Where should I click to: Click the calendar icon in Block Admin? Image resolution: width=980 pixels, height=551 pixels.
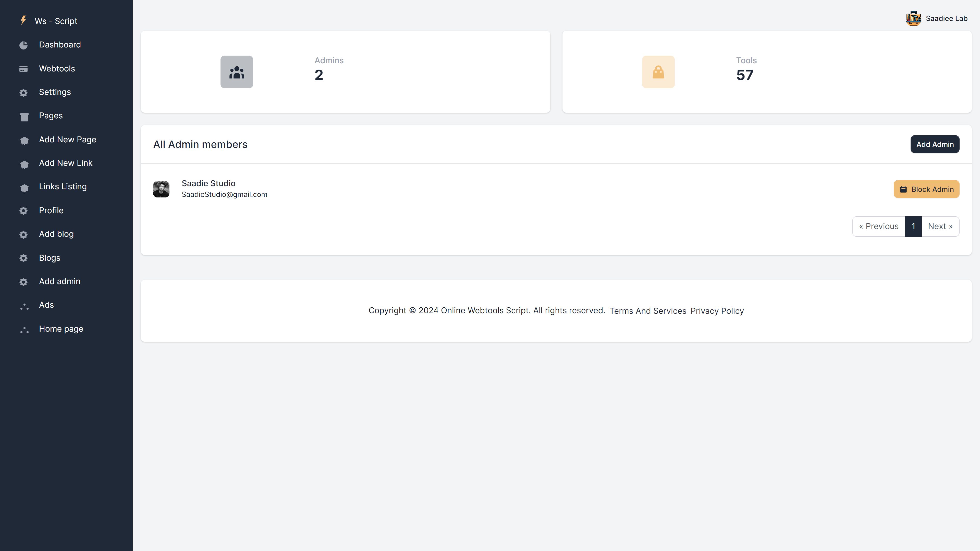[x=903, y=189]
